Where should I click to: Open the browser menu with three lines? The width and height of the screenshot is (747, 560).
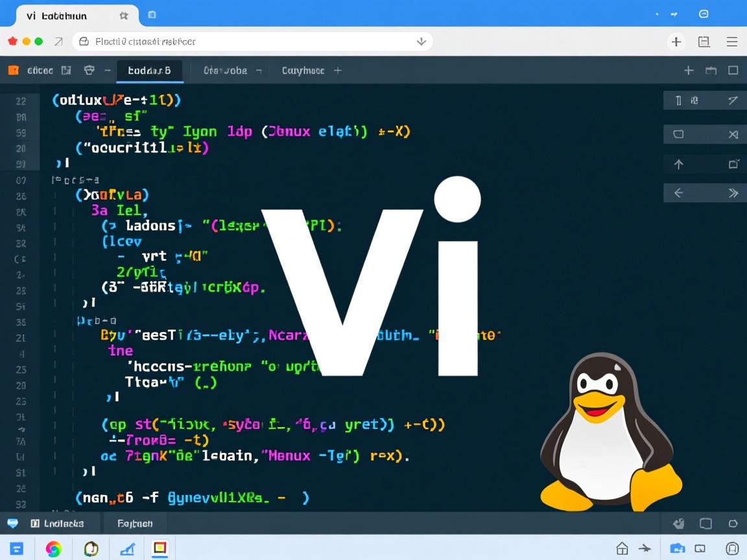tap(732, 41)
